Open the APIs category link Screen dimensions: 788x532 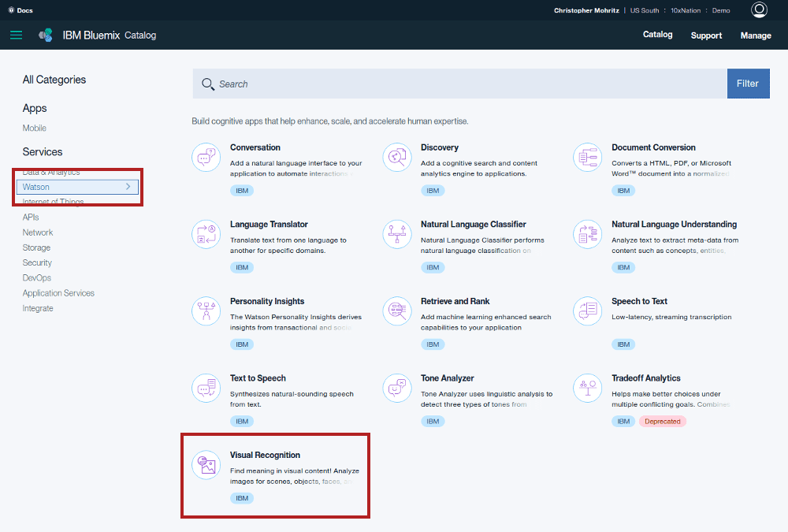coord(31,218)
